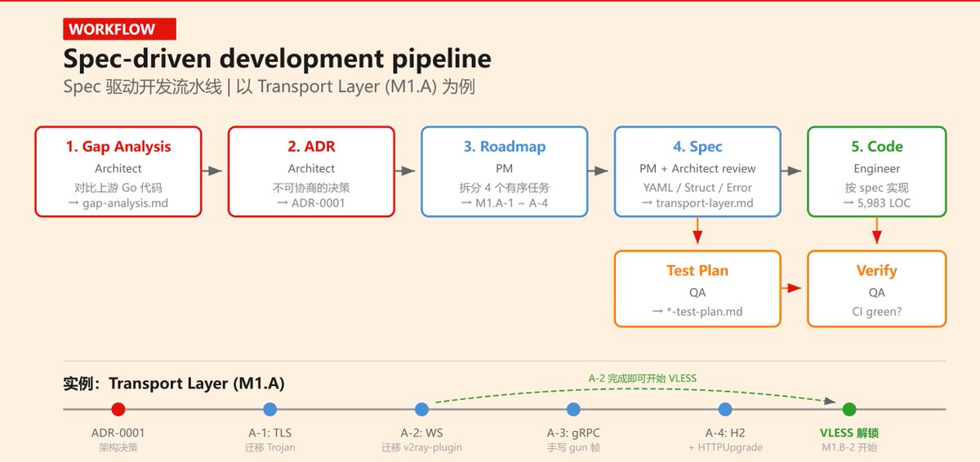Click the '→ 5,983 LOC' text
The width and height of the screenshot is (980, 462).
[x=877, y=202]
